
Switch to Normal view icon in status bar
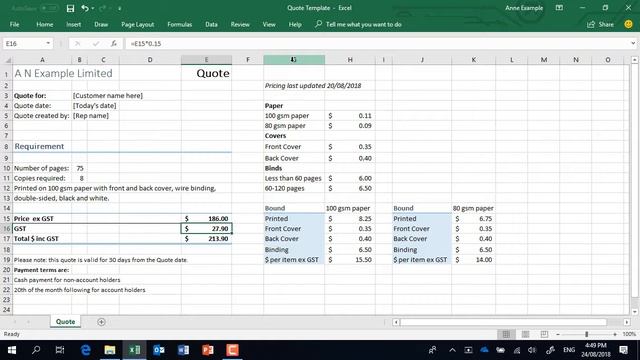(506, 334)
